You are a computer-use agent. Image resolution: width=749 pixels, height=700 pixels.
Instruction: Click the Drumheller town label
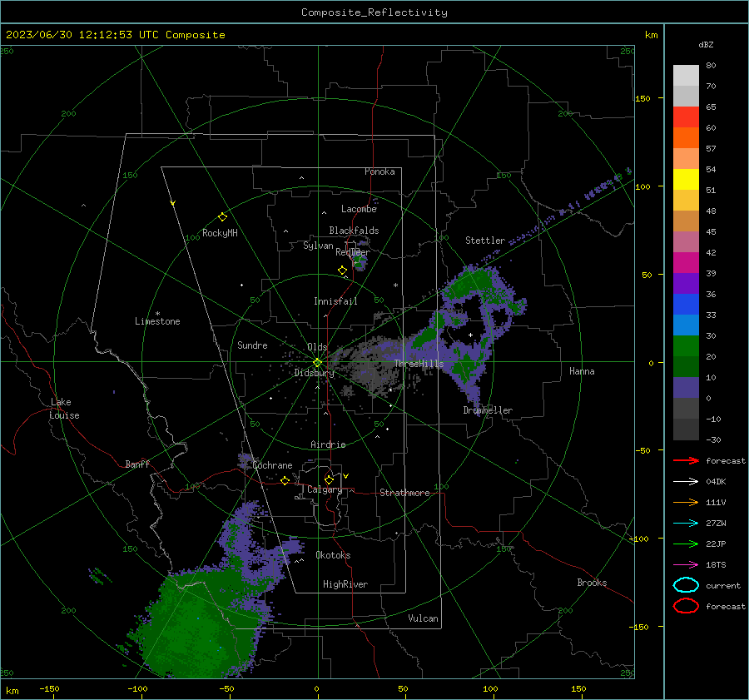point(488,410)
